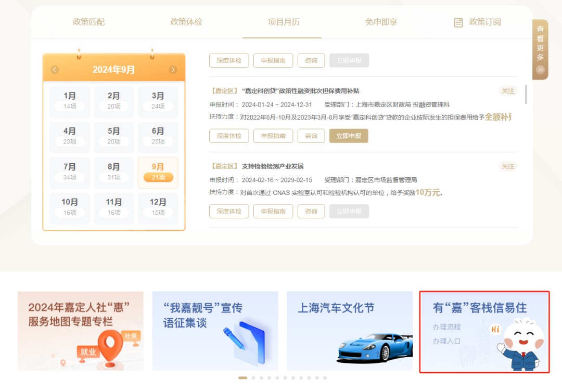Pick 12月 in the month grid
Viewport: 562px width, 392px height.
click(x=158, y=207)
